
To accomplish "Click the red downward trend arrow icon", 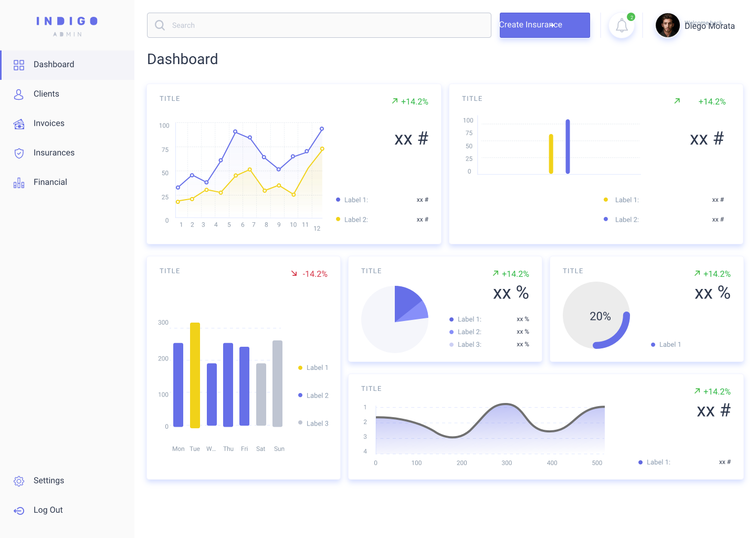I will 294,273.
